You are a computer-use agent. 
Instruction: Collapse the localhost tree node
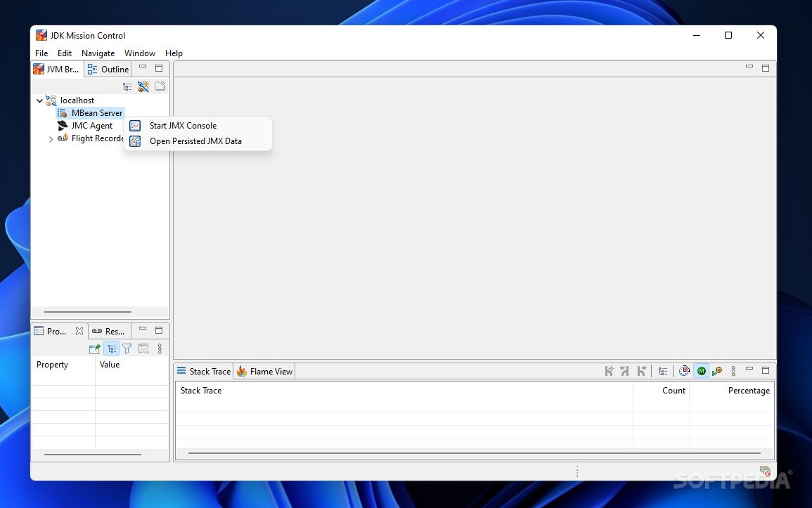pos(39,100)
